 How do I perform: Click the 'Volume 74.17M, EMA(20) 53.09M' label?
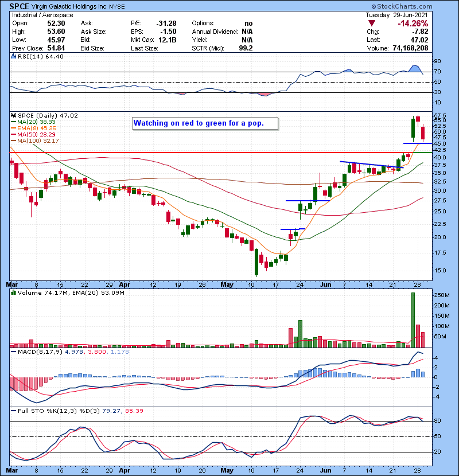[x=71, y=293]
